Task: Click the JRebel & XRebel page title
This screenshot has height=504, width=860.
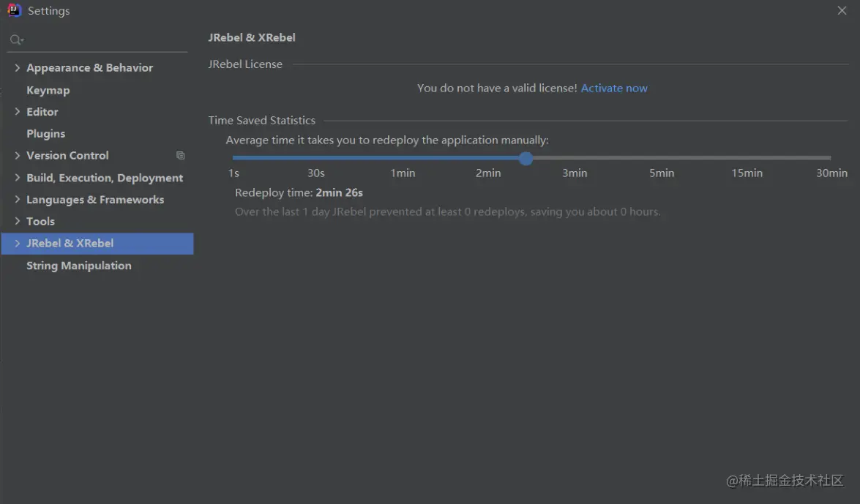Action: click(x=252, y=37)
